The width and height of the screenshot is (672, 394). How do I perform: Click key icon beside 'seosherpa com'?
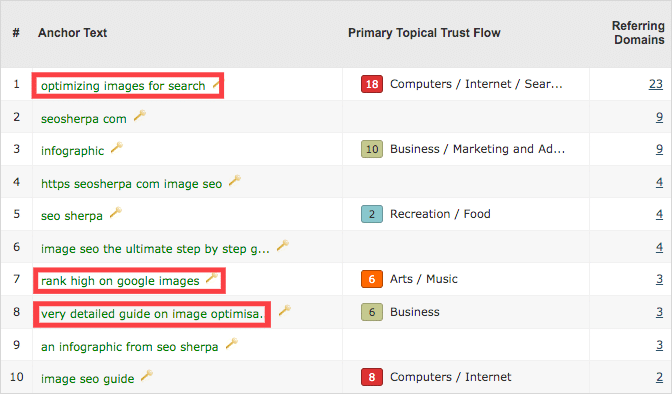coord(140,115)
